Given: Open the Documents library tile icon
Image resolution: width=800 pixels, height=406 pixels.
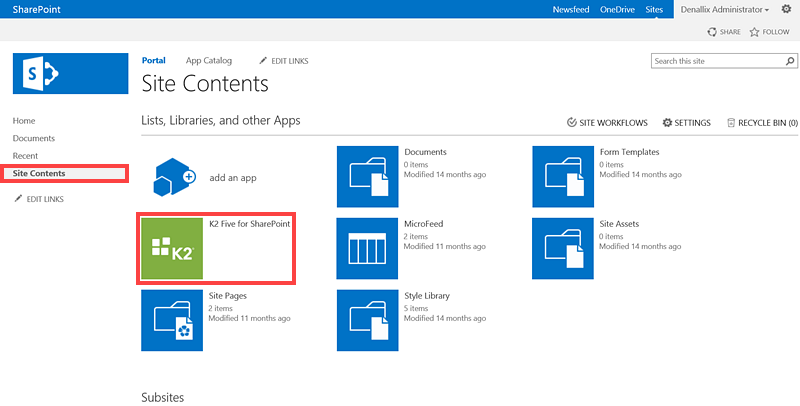Looking at the screenshot, I should 366,177.
